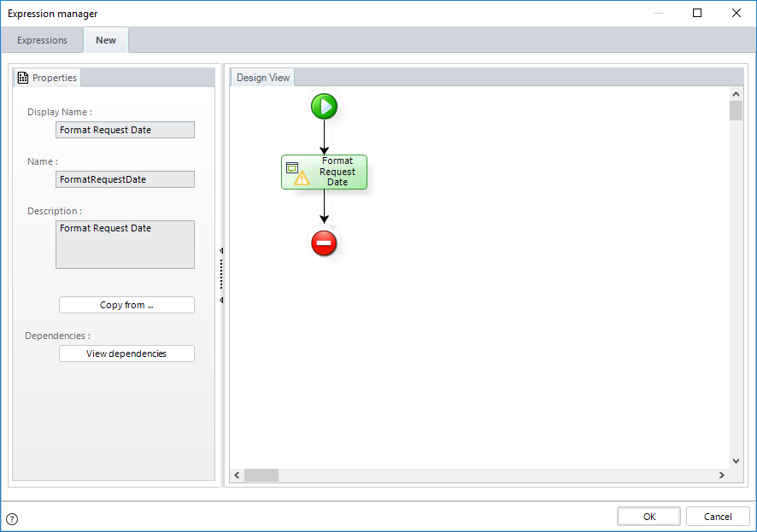Click the expression icon inside the activity shape

coord(292,167)
